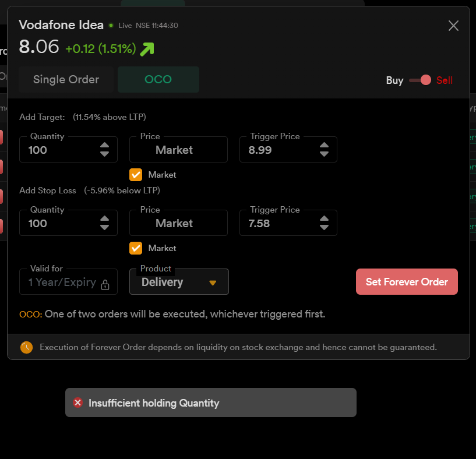Click the Set Forever Order button
This screenshot has height=459, width=476.
tap(406, 282)
